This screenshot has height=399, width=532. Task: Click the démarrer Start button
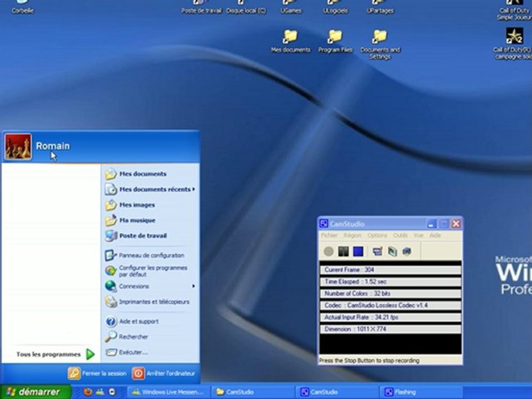(x=34, y=392)
